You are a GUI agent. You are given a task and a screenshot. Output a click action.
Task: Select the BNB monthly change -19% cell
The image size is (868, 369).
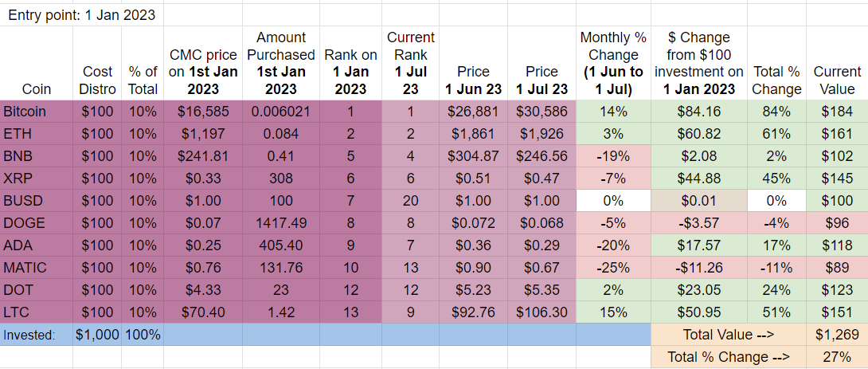point(613,156)
